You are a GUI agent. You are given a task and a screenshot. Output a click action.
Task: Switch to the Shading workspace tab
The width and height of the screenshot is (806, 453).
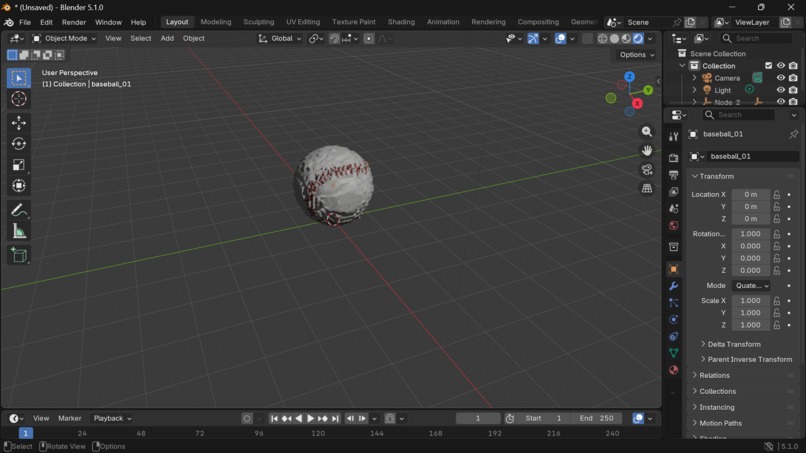point(401,22)
